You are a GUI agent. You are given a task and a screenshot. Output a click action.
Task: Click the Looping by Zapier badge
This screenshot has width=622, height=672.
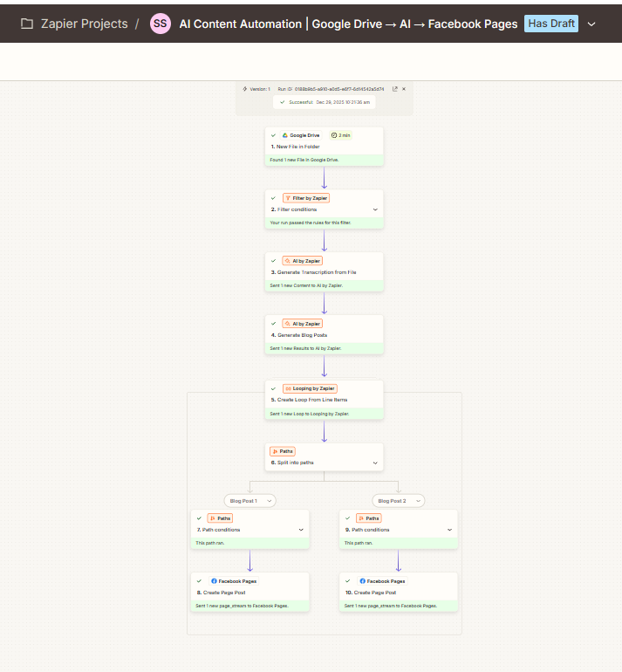[x=310, y=388]
